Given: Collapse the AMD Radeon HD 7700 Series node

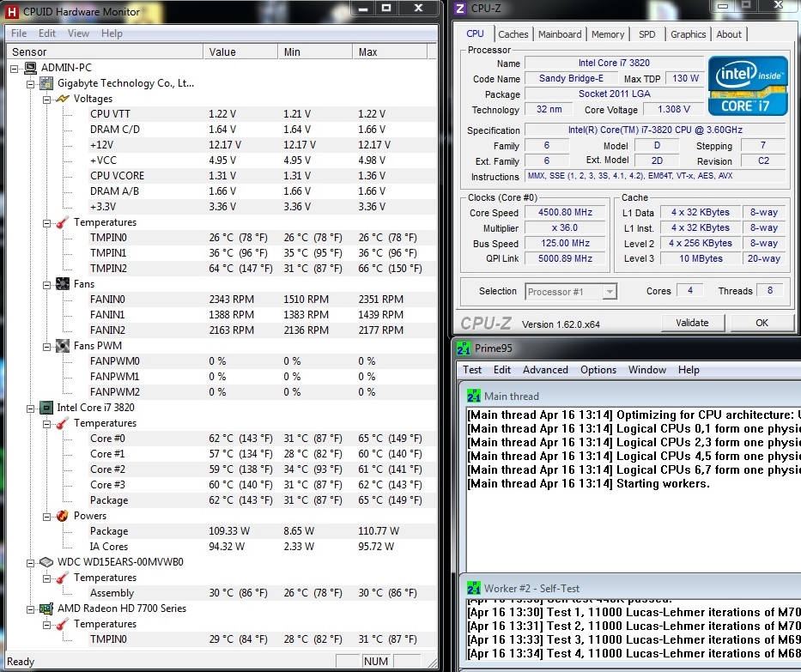Looking at the screenshot, I should tap(31, 608).
